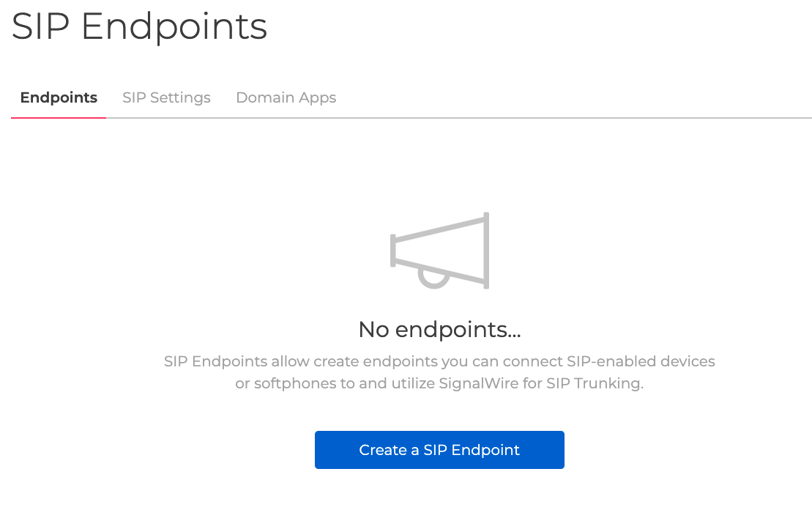Click the SIP Endpoints page title
The height and width of the screenshot is (521, 812).
[x=139, y=27]
